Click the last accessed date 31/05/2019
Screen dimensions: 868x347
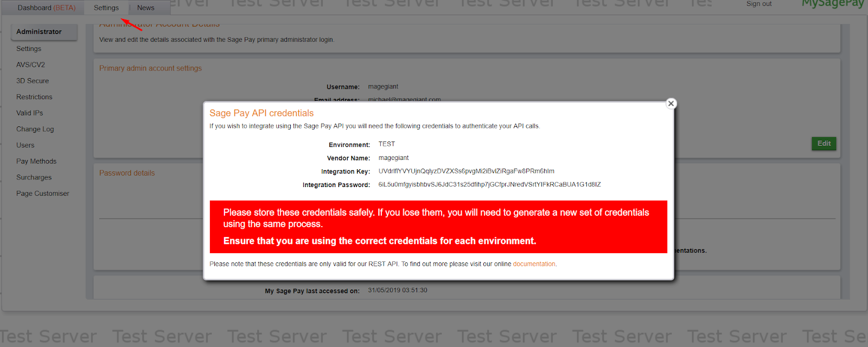(398, 291)
